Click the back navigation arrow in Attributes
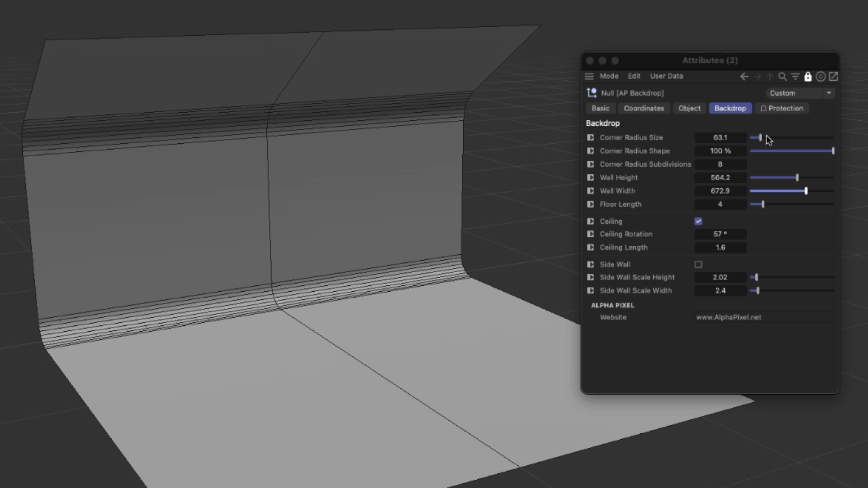Screen dimensions: 868x488 click(x=744, y=76)
